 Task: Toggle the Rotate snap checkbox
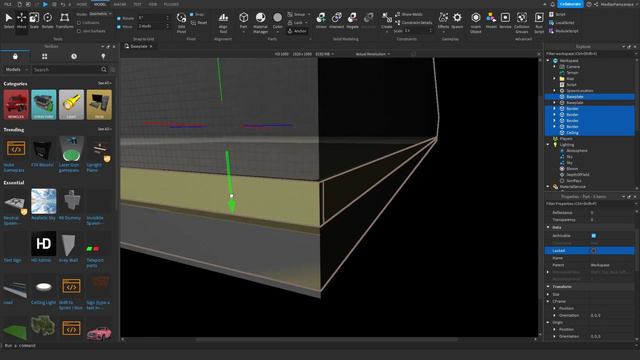119,18
